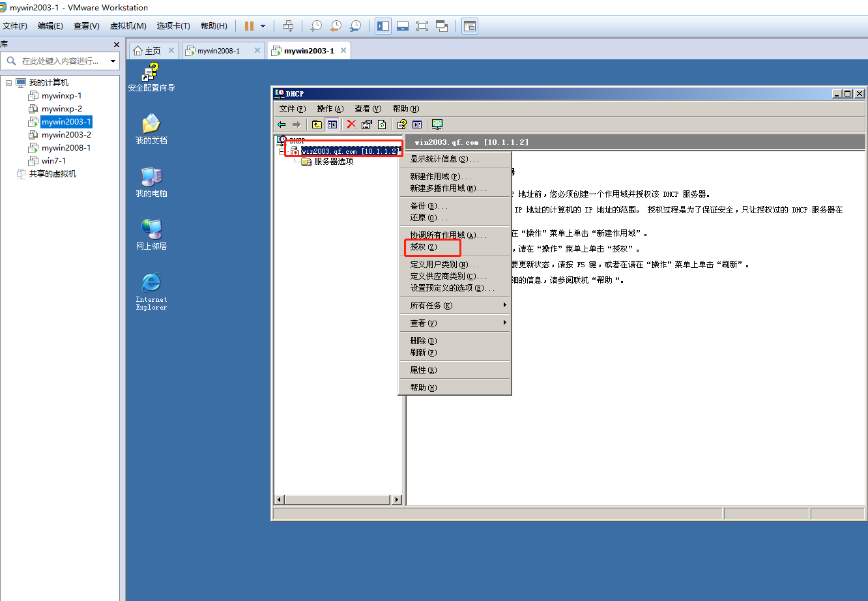Collapse the win2003.qf.com server node

282,151
